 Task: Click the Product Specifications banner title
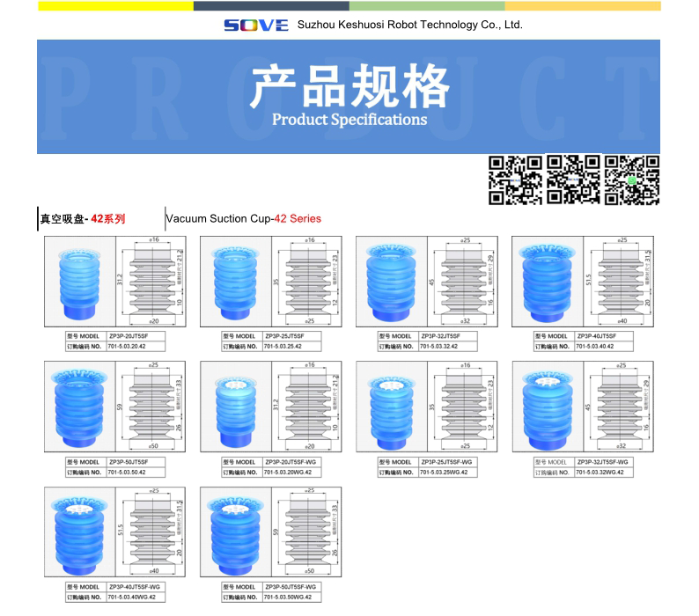click(x=349, y=120)
